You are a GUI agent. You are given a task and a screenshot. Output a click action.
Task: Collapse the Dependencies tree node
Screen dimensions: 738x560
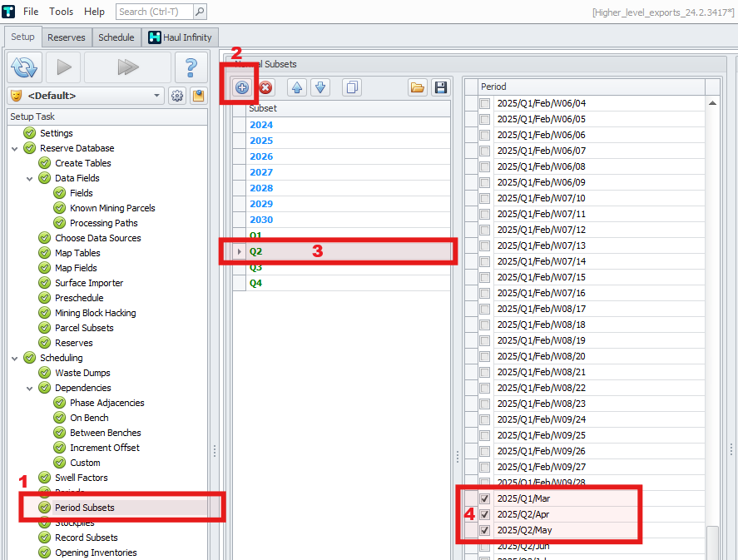pos(29,388)
